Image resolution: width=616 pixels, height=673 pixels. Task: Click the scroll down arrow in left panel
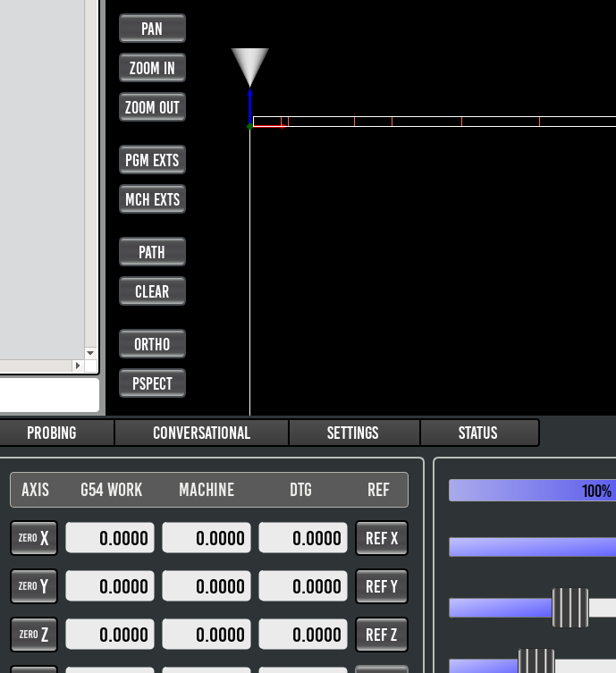90,353
